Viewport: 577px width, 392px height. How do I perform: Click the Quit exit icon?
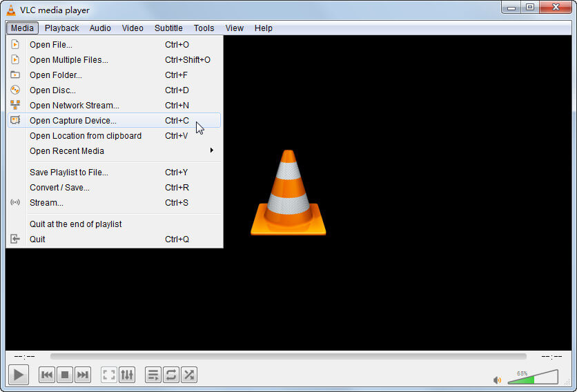15,239
